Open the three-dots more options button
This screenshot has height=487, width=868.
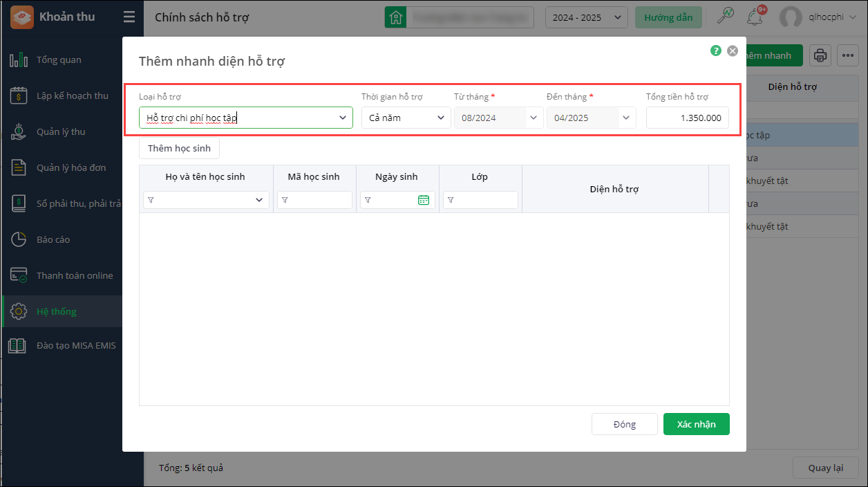[848, 55]
